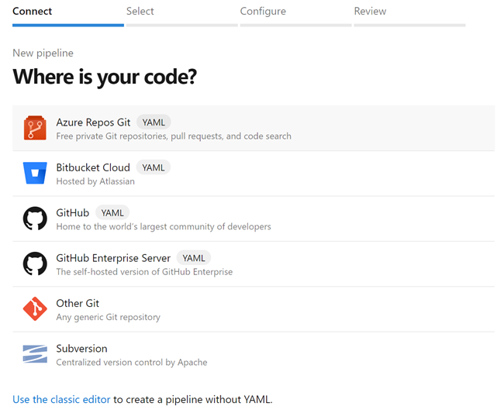Click the Bitbucket Cloud bucket icon
Screen dimensions: 504x420
tap(35, 173)
